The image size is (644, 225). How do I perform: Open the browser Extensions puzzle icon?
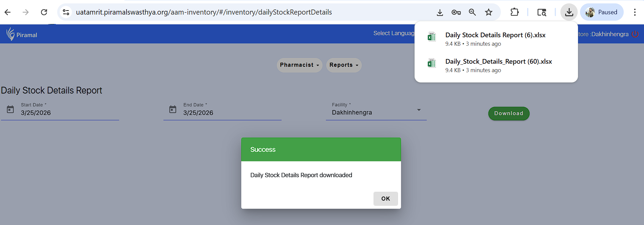click(x=514, y=12)
